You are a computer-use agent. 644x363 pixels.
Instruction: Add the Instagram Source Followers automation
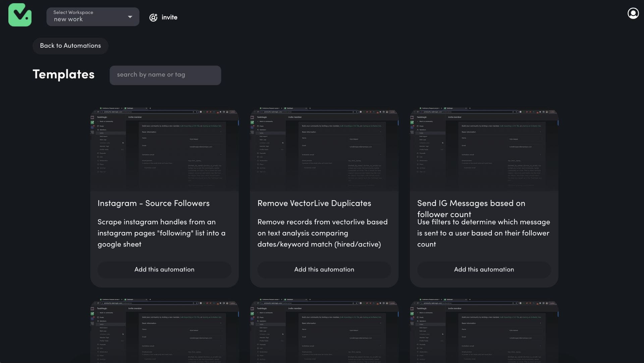pos(164,270)
